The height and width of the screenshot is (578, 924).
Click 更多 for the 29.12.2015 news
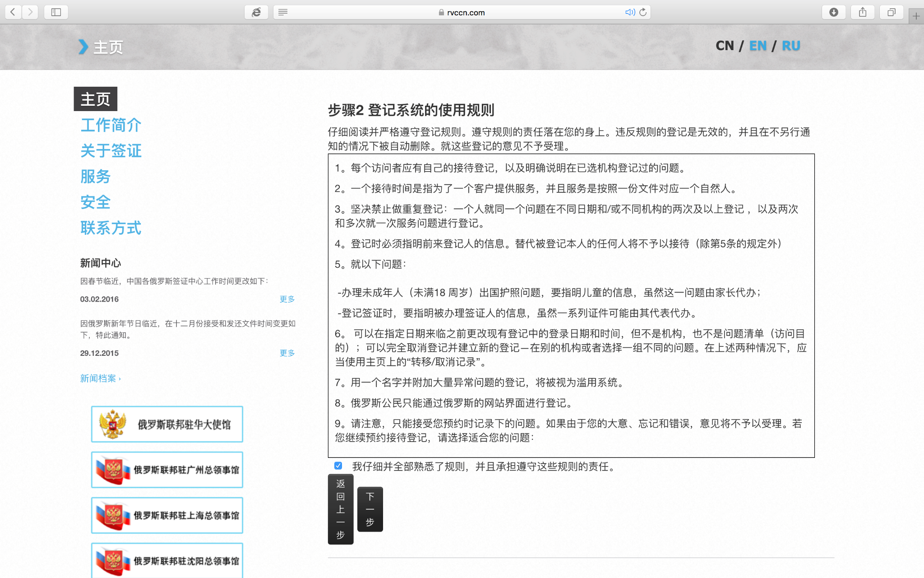[287, 353]
